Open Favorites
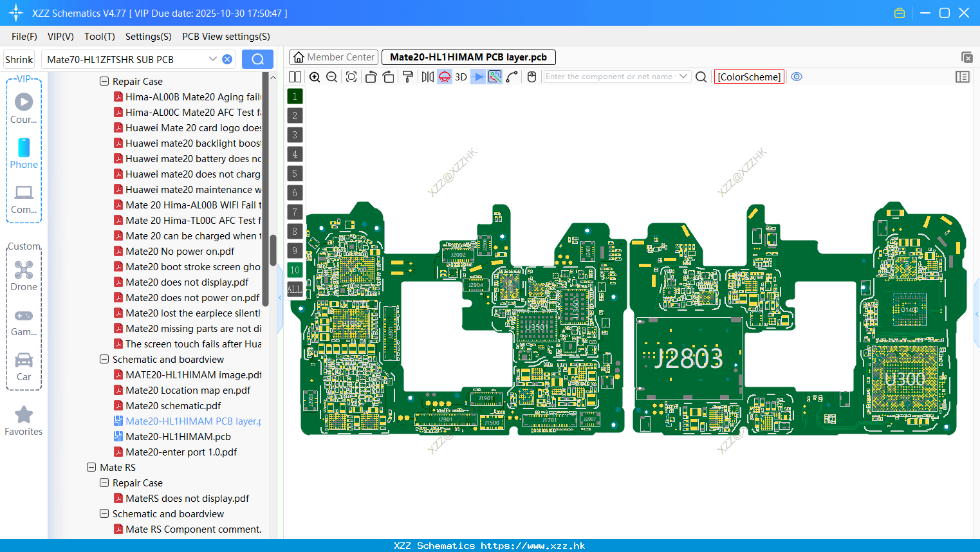 pyautogui.click(x=24, y=421)
